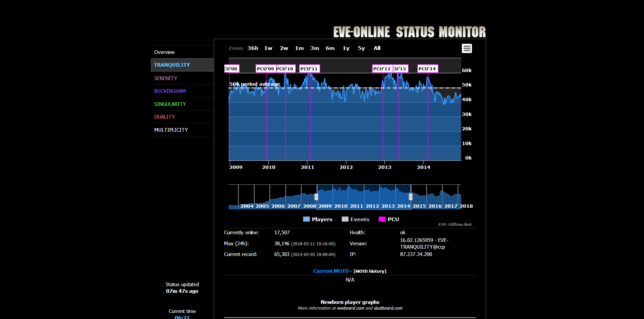644x319 pixels.
Task: Visit the dustboard.com link
Action: click(388, 308)
